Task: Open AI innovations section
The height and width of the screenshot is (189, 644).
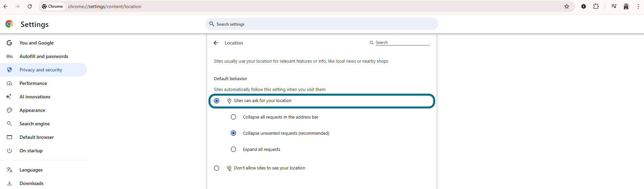Action: tap(44, 97)
